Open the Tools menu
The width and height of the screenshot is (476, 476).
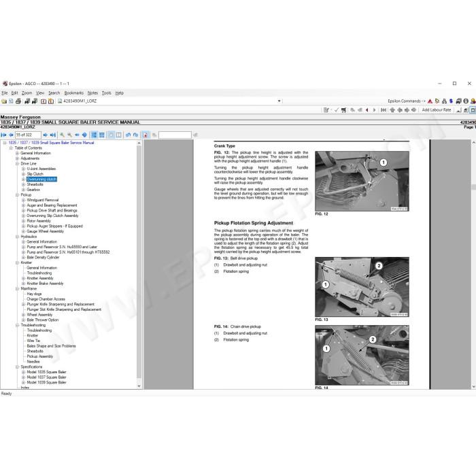pos(106,93)
